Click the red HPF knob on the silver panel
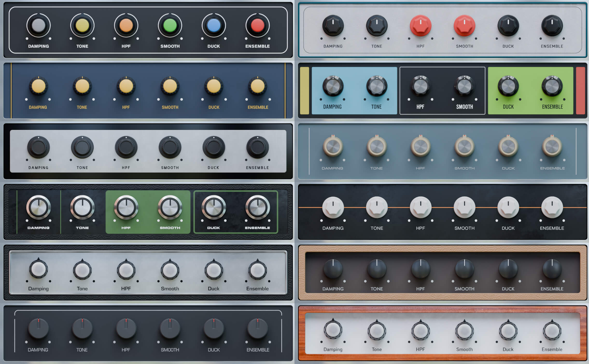 (420, 26)
